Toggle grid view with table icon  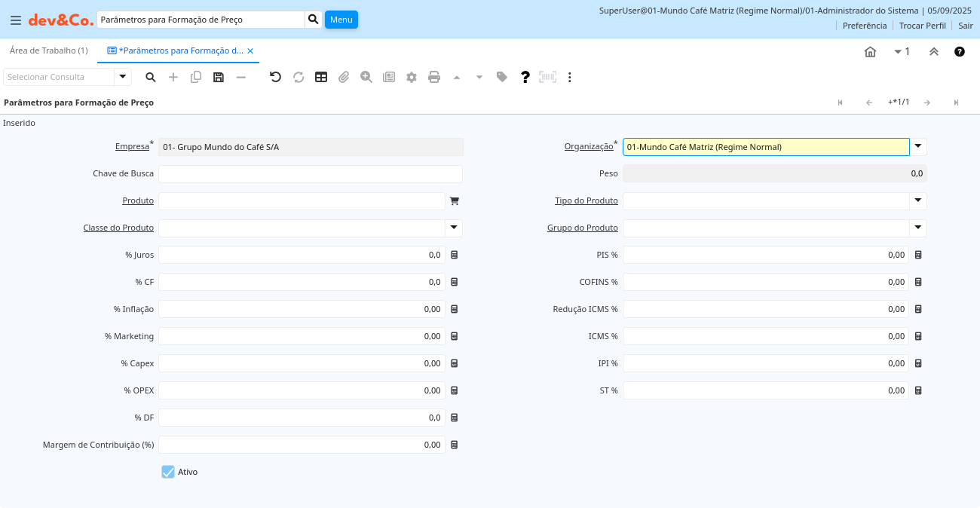pyautogui.click(x=321, y=77)
